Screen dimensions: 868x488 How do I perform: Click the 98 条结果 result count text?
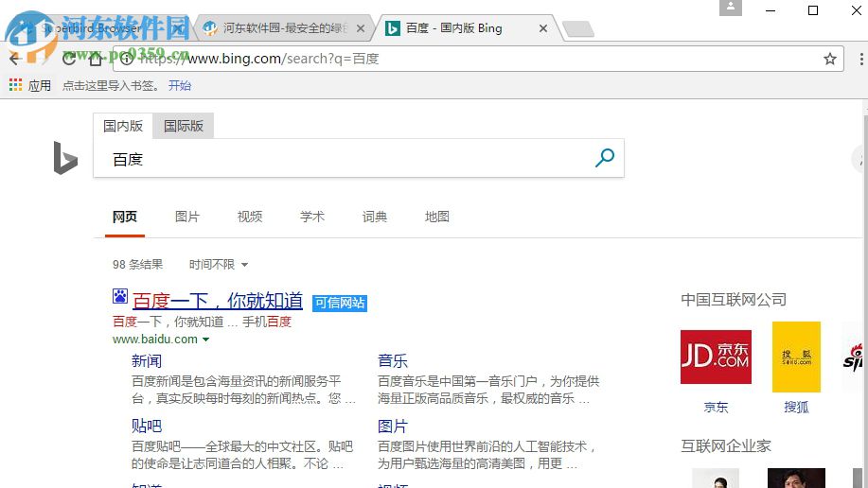tap(138, 265)
